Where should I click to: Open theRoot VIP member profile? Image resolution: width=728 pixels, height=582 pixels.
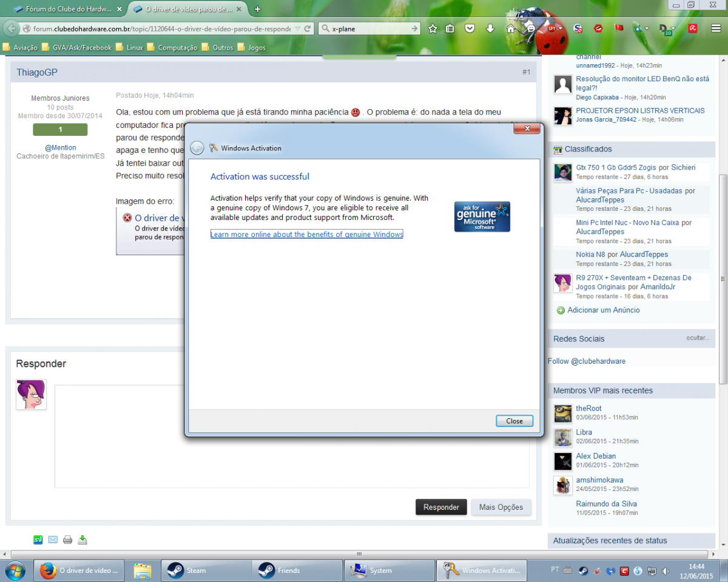[588, 409]
